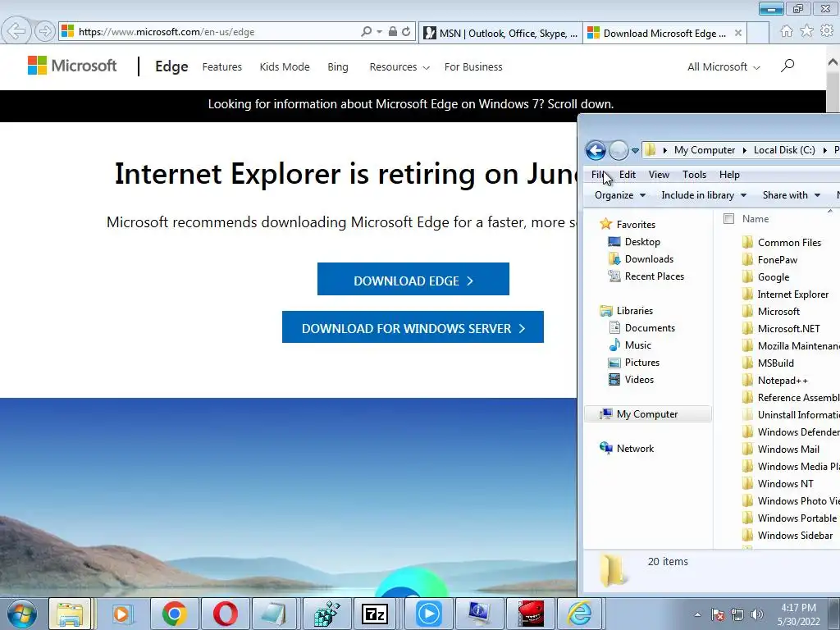Click the Internet Explorer forward arrow button
Image resolution: width=840 pixels, height=630 pixels.
click(x=45, y=32)
